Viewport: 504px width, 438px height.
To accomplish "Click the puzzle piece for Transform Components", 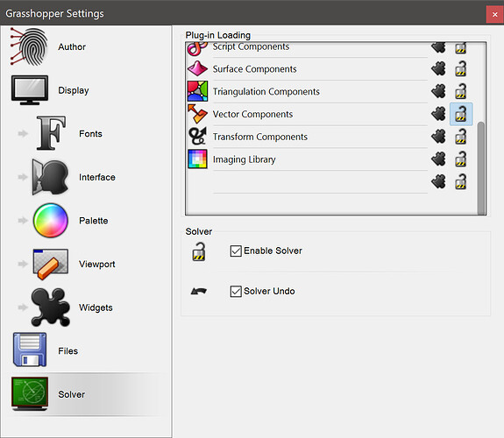I will point(438,137).
